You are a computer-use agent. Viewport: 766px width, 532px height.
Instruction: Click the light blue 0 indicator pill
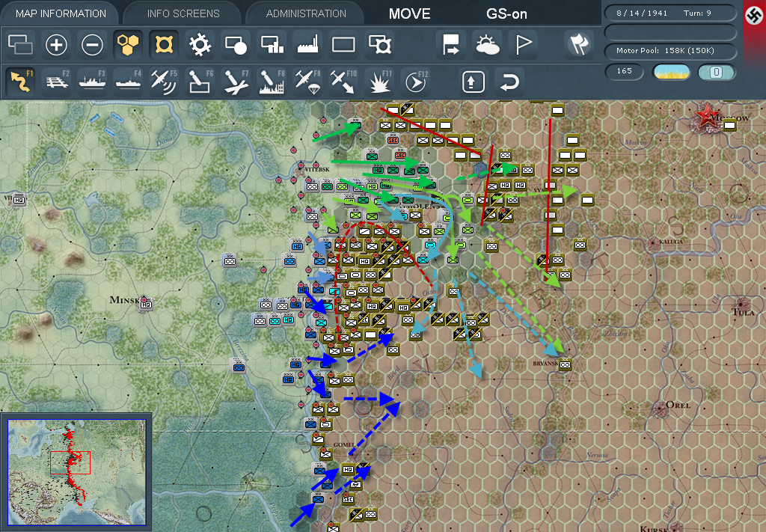click(716, 72)
